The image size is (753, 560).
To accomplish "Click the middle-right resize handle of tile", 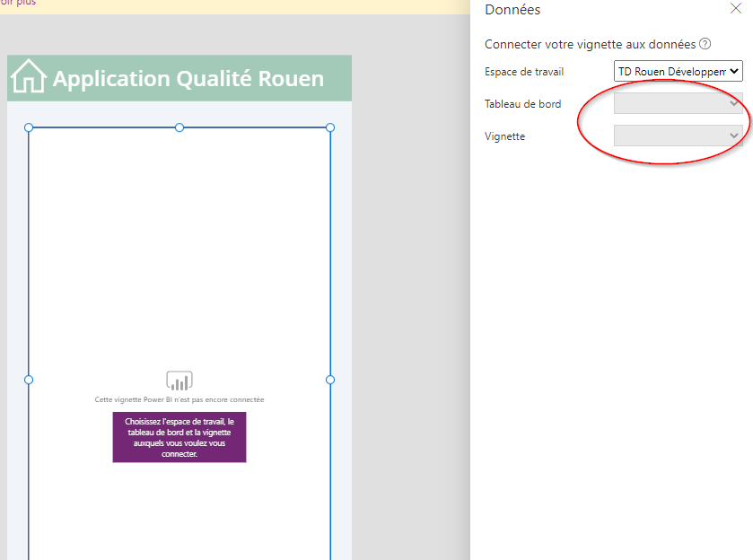I will [x=330, y=380].
